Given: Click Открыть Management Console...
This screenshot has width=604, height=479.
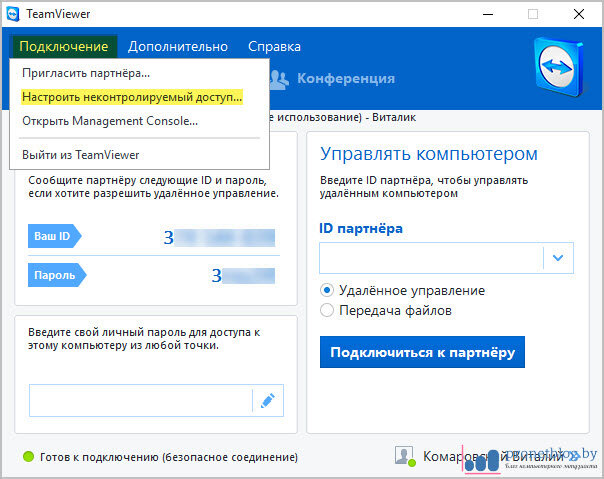Looking at the screenshot, I should coord(110,121).
